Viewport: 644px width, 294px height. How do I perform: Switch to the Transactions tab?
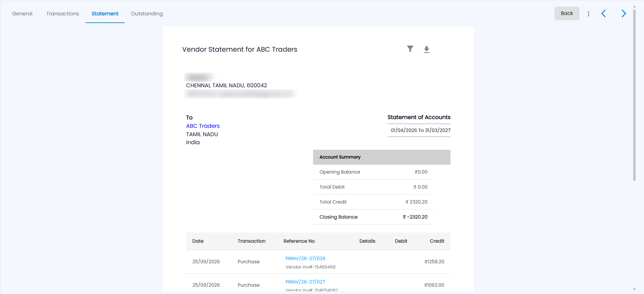63,14
